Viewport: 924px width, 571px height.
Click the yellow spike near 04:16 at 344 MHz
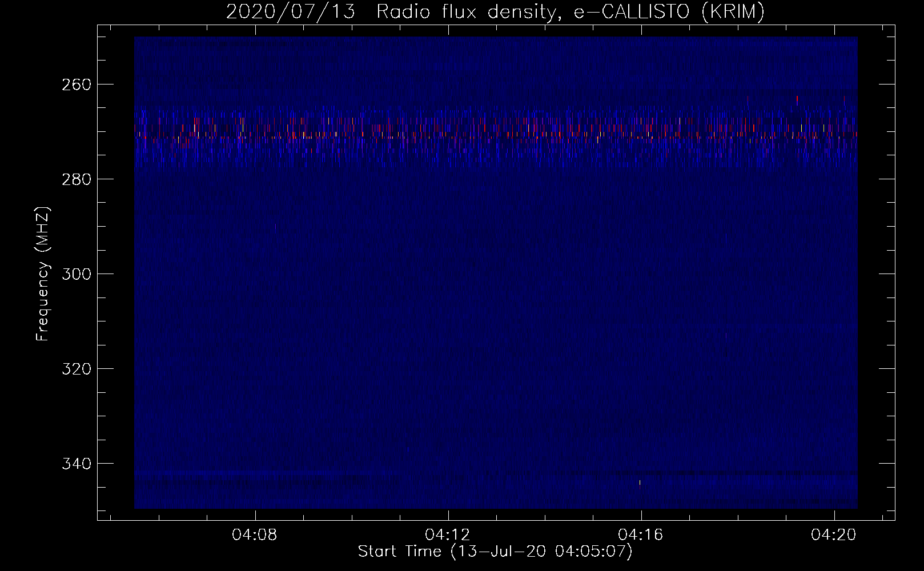[x=640, y=483]
